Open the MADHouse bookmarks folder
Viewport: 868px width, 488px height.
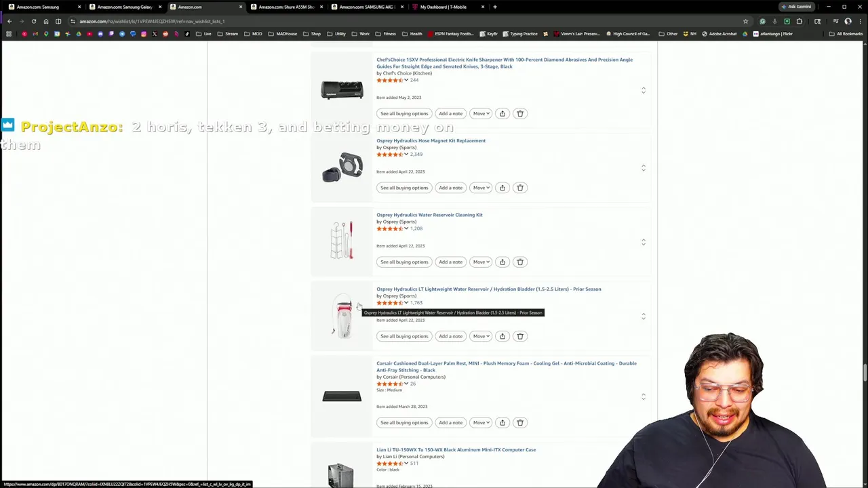tap(282, 34)
